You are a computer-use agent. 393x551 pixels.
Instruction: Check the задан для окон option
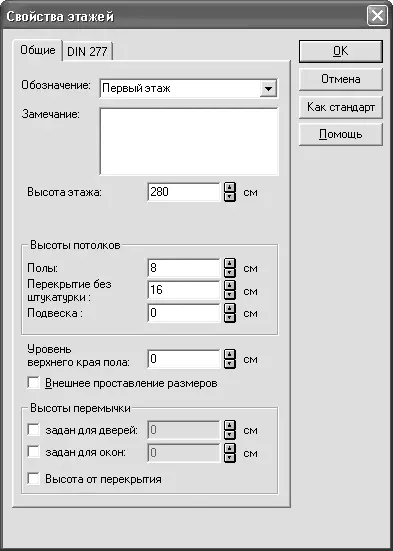[33, 452]
